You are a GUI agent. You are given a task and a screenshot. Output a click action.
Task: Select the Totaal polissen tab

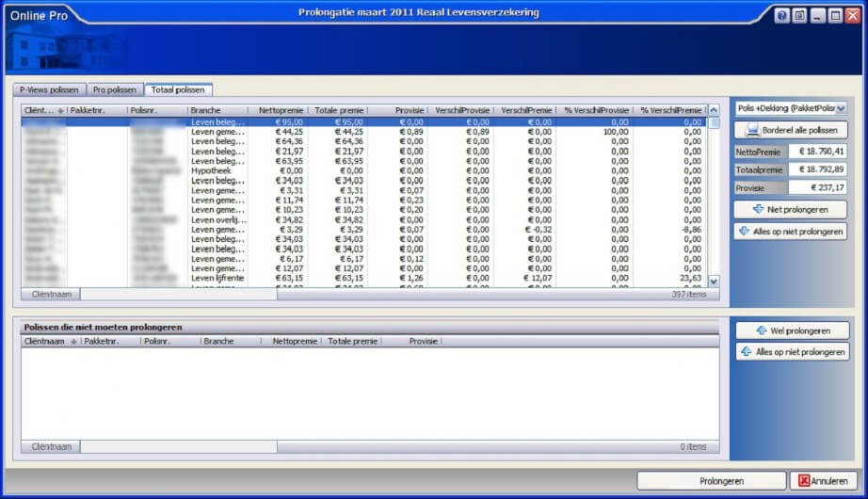pyautogui.click(x=178, y=89)
